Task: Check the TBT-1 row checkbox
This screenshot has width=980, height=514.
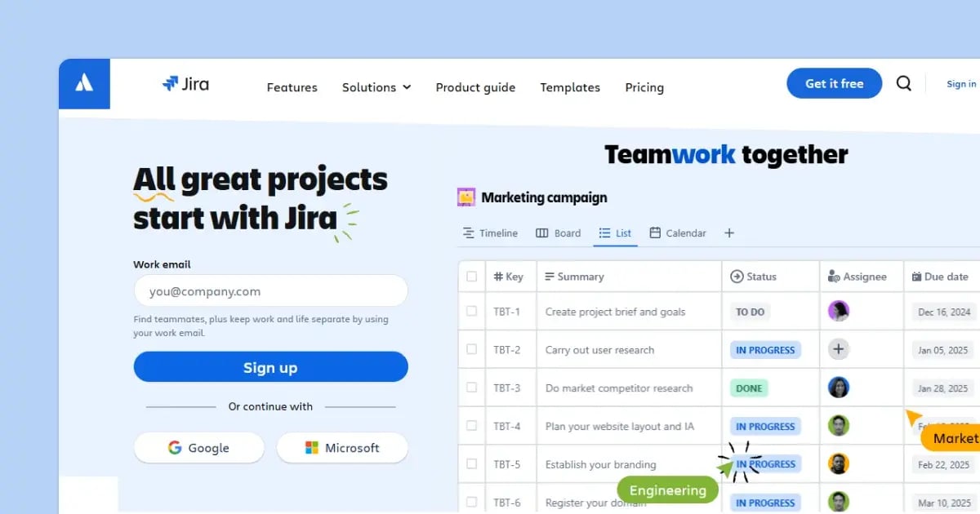Action: (x=471, y=312)
